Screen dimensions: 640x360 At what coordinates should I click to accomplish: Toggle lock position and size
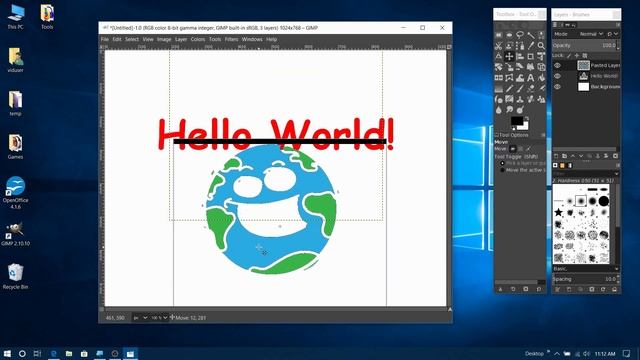577,56
